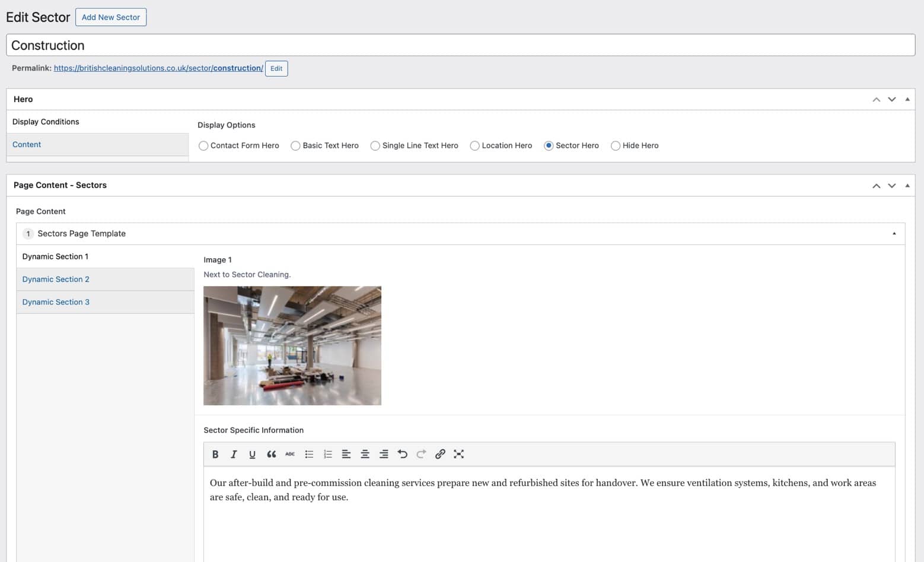Toggle italic formatting in editor toolbar
Viewport: 924px width, 562px height.
[x=234, y=454]
